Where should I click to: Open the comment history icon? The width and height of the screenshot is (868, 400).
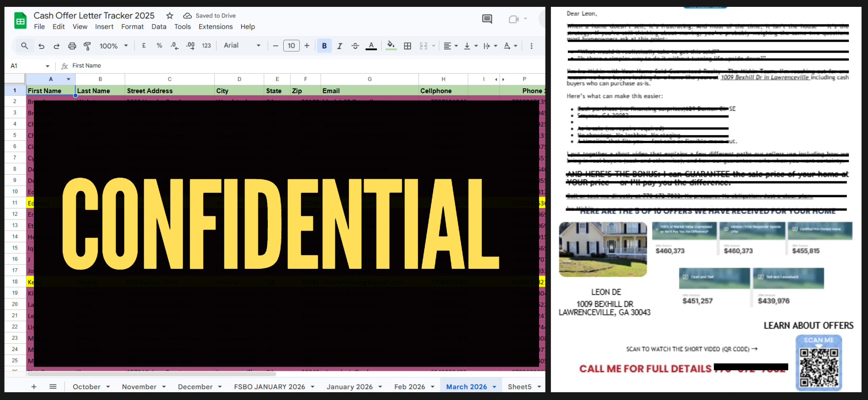point(487,19)
